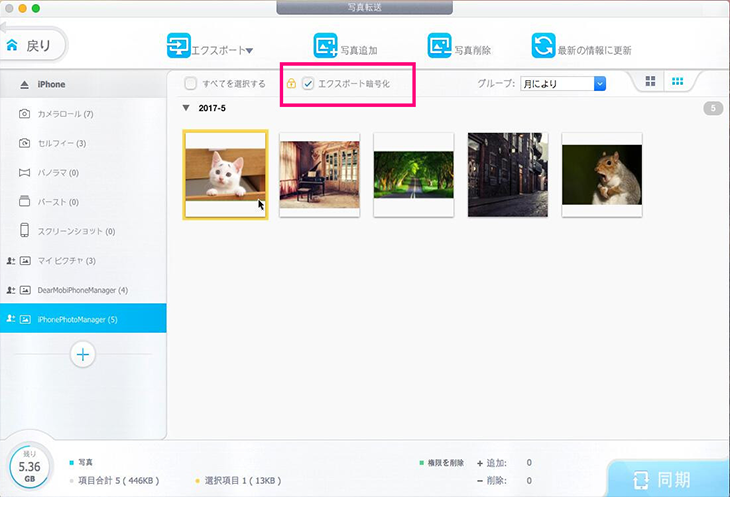Click the burst stack icon
The height and width of the screenshot is (510, 730).
coord(24,201)
